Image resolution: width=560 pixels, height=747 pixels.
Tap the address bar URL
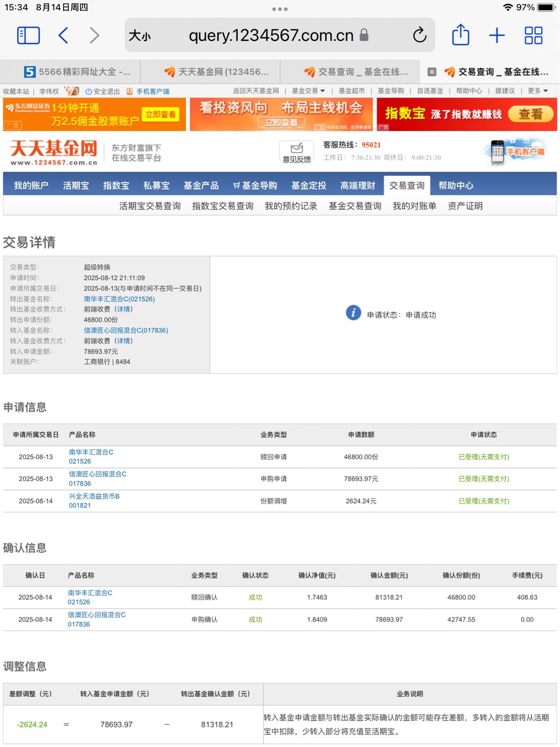pos(271,36)
